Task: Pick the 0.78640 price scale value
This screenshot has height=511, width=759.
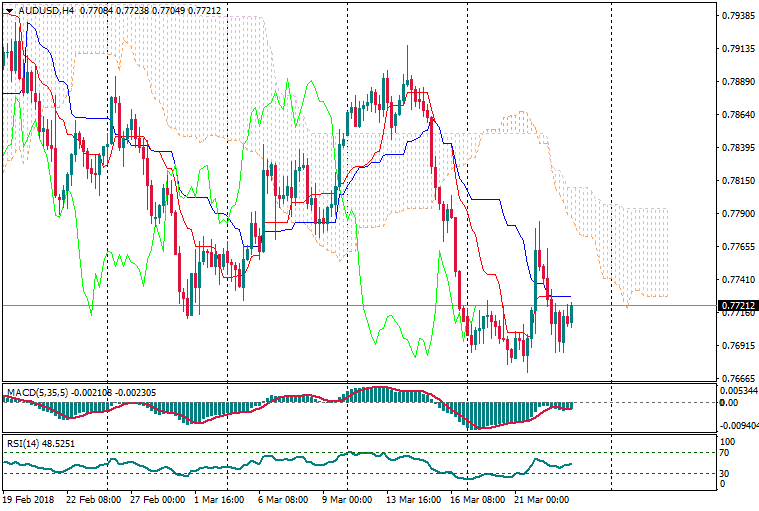Action: (737, 115)
